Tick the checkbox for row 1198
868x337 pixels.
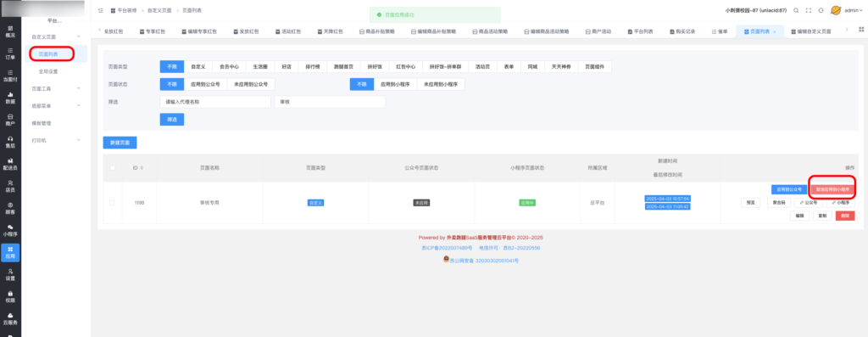click(x=113, y=203)
